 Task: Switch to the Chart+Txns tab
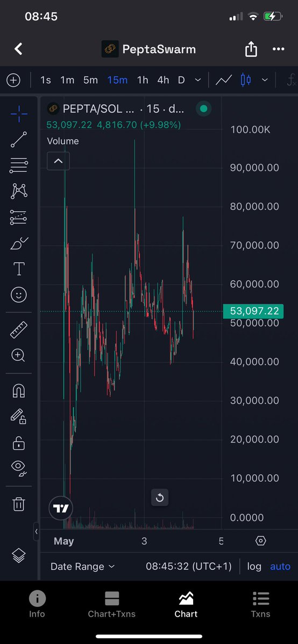(x=111, y=605)
